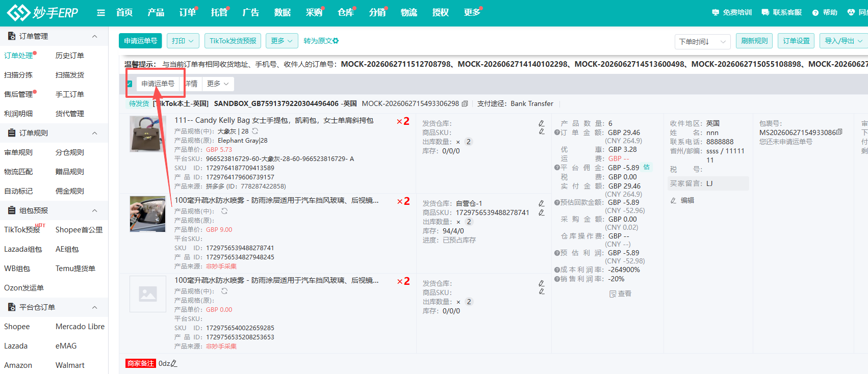
Task: Copy package number MS20260627154933086
Action: (x=839, y=132)
